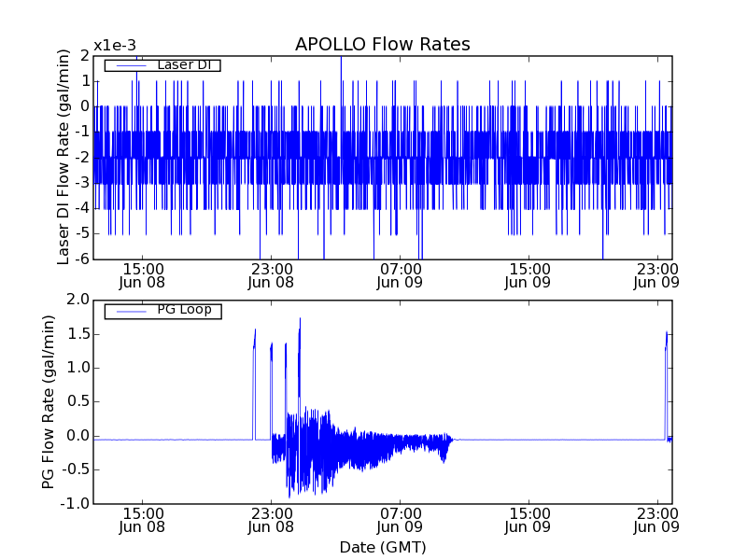Image resolution: width=747 pixels, height=560 pixels.
Task: Click the "PG Flow Rate (gal/min)" axis label
Action: (49, 401)
